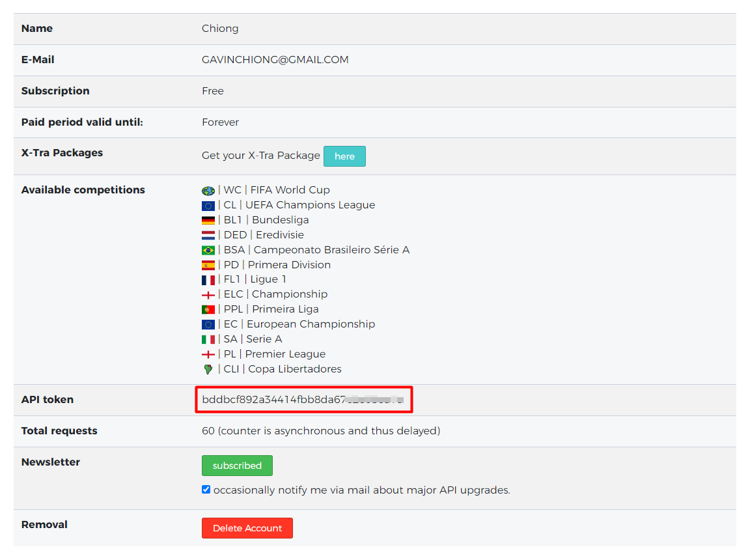
Task: Click the 'Subscription' row label
Action: [x=55, y=91]
